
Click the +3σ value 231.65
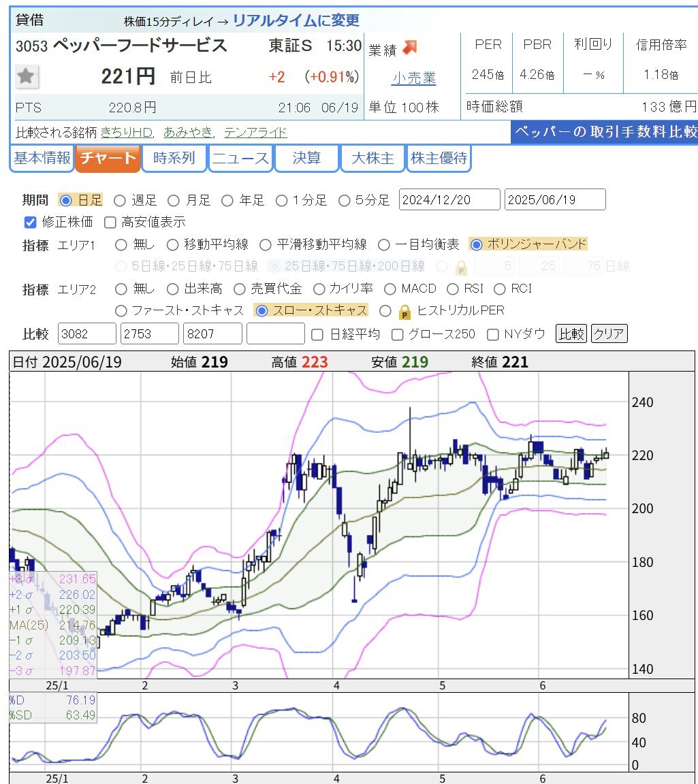point(77,579)
